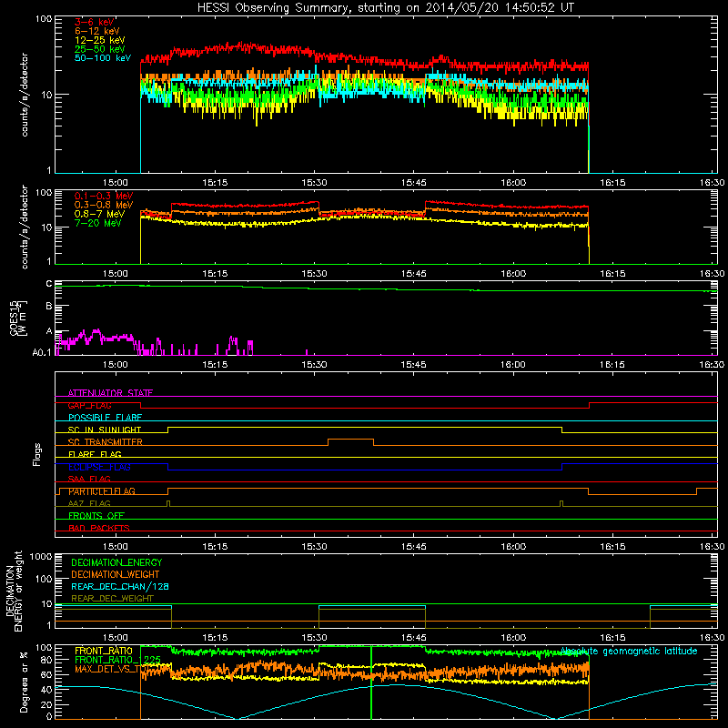Select the ECLIPSE_FLAG label

pyautogui.click(x=99, y=467)
